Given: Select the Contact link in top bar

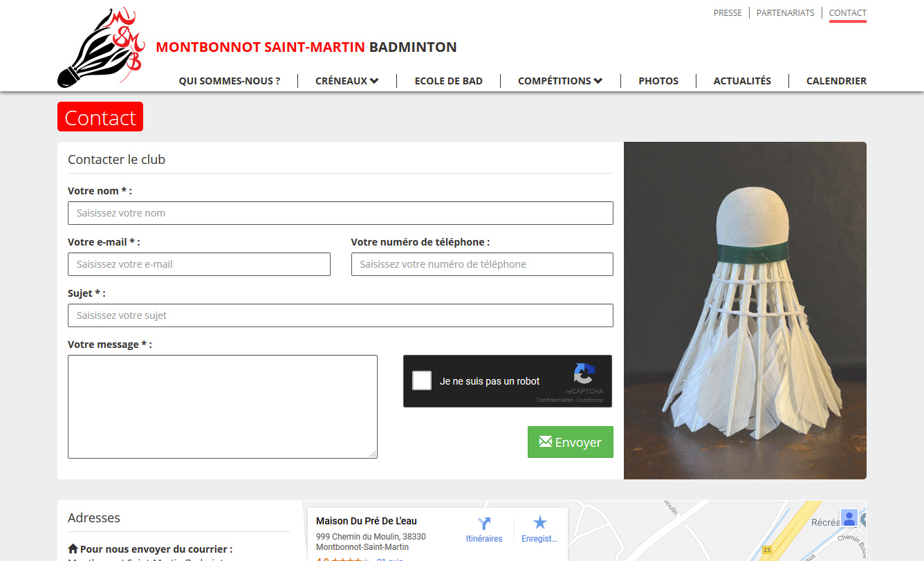Looking at the screenshot, I should coord(848,12).
